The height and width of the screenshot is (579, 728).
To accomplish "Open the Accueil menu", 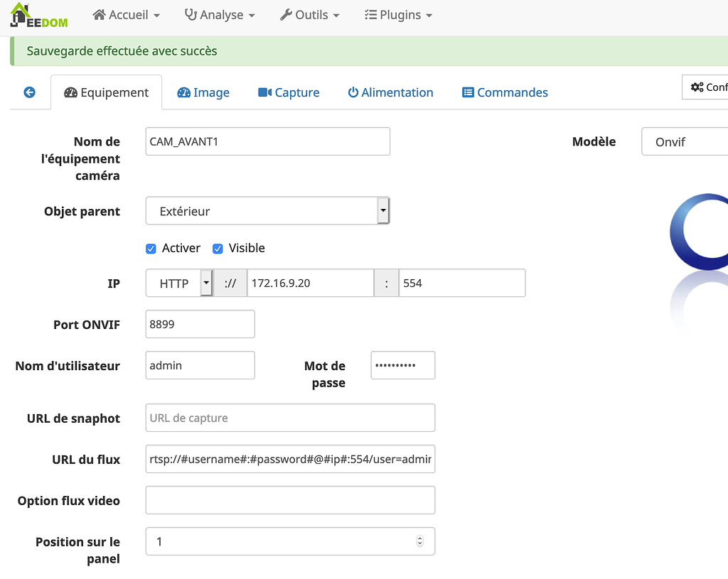I will point(127,15).
